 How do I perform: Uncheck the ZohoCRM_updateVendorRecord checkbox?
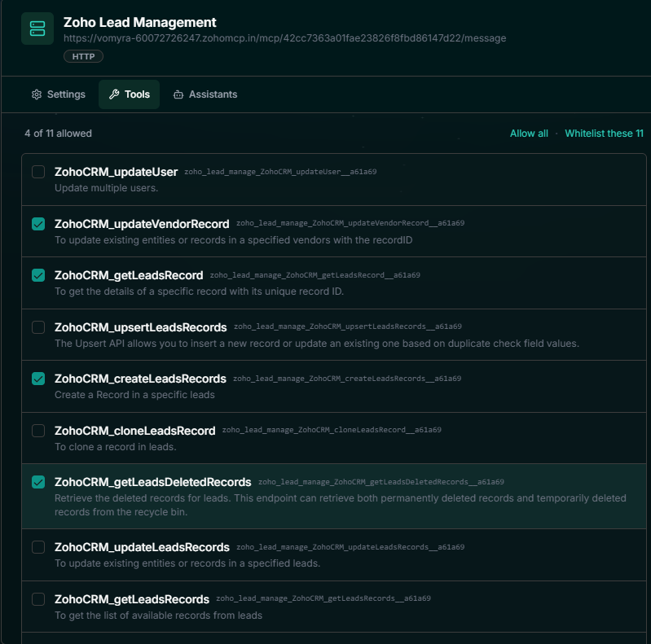pos(38,224)
